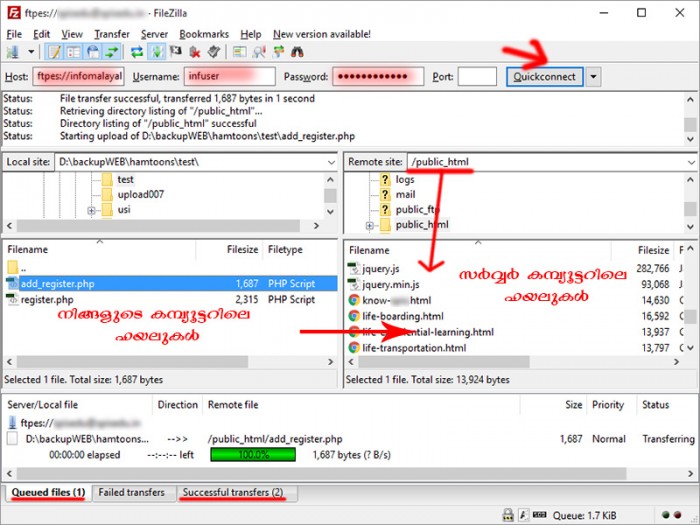Switch to the Queued files (1) tab
The height and width of the screenshot is (525, 700).
click(48, 493)
